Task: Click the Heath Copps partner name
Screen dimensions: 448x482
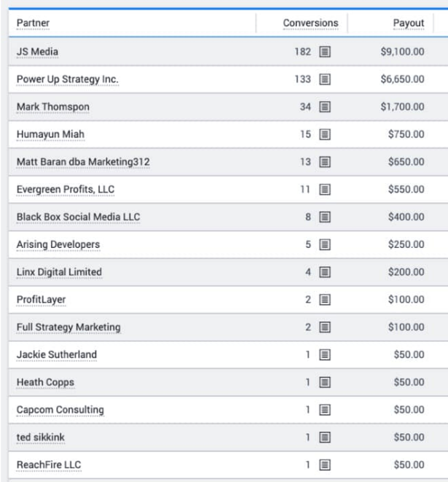Action: 45,382
